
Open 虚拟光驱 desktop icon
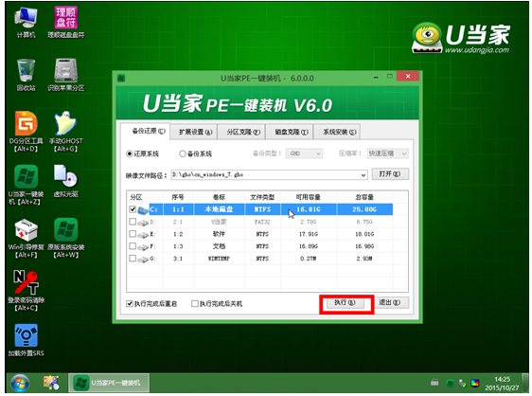66,181
